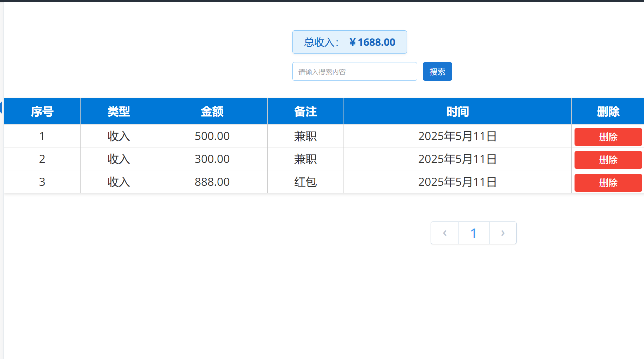Delete the 500.00 income record
644x359 pixels.
point(608,137)
